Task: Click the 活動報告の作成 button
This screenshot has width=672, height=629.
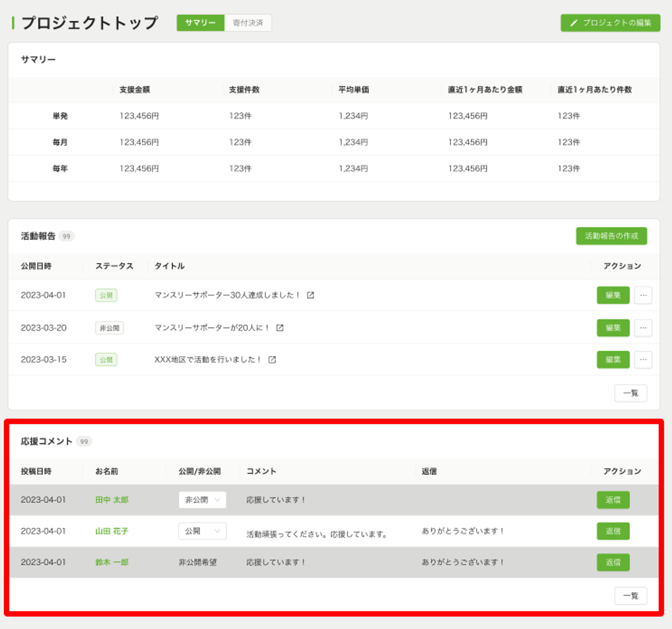Action: coord(611,236)
